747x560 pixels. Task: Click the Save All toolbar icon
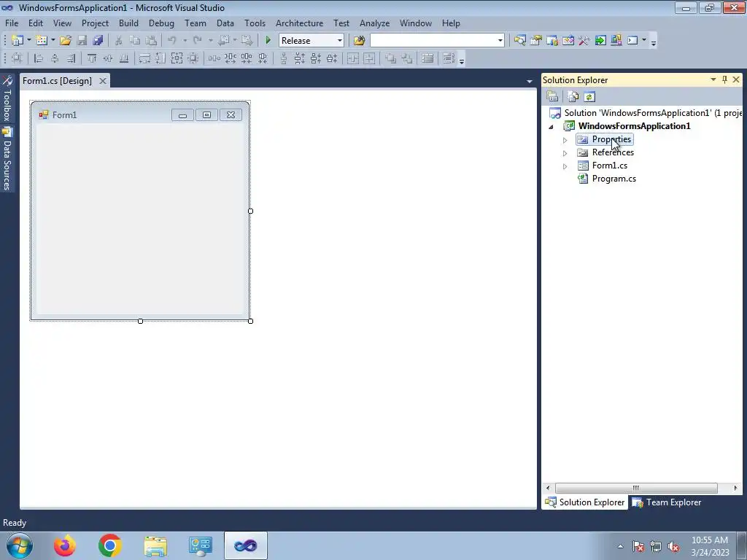[98, 41]
